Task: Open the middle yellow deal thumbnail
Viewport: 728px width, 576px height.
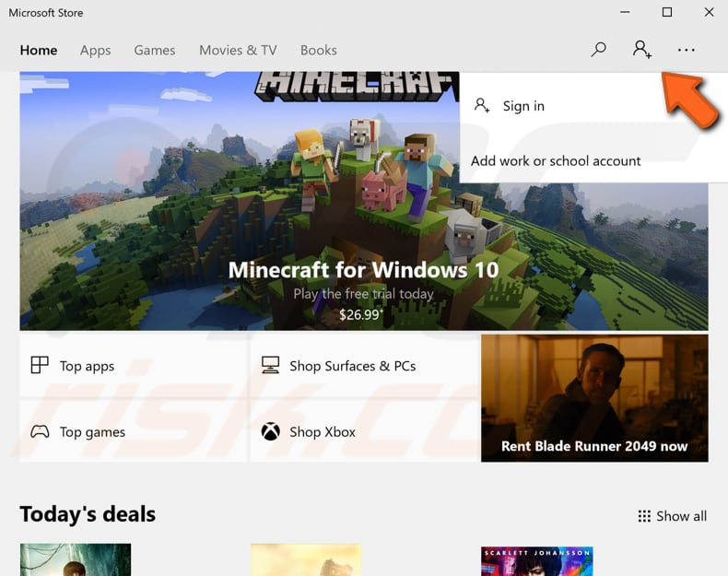Action: (306, 559)
